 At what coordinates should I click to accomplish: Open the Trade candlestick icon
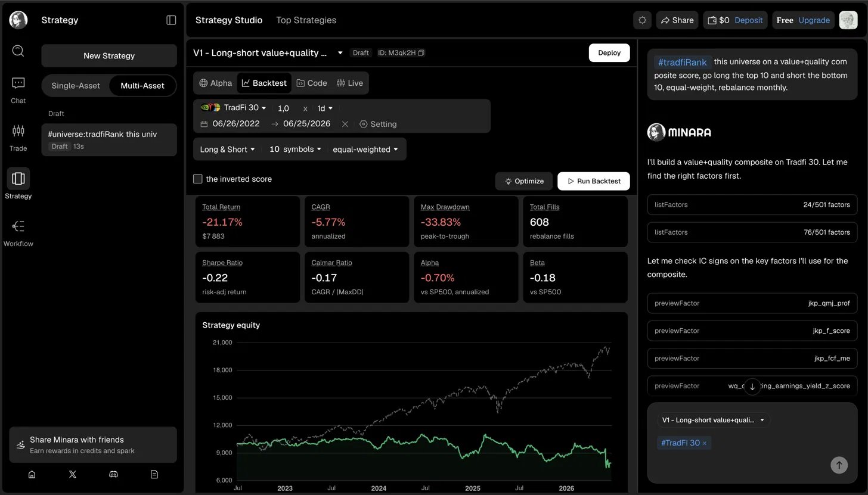tap(18, 137)
